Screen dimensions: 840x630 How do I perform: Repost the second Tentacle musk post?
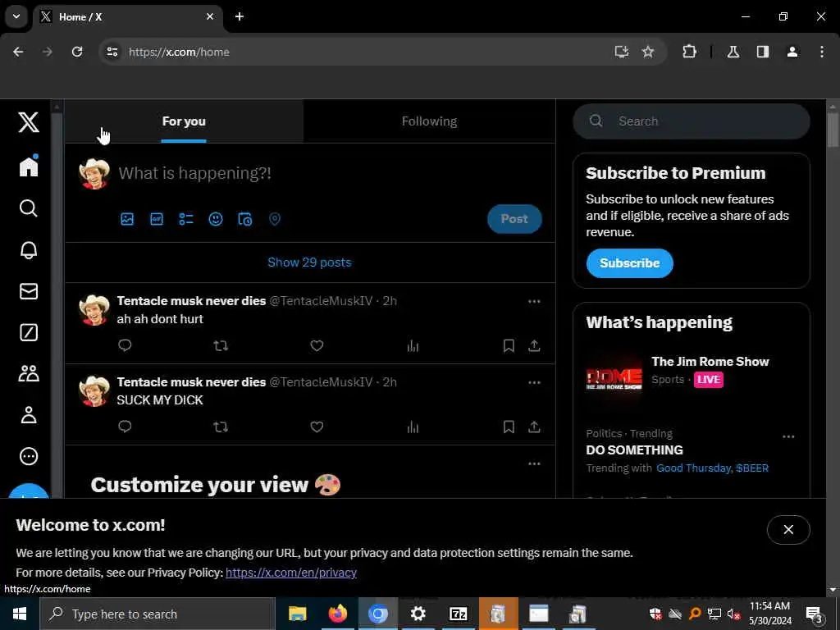point(221,427)
